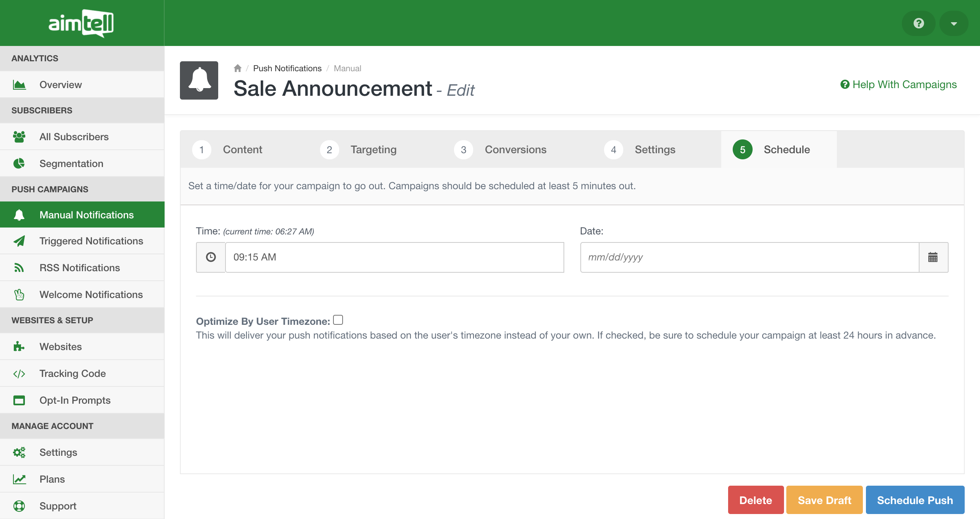The image size is (980, 519).
Task: Expand the account dropdown arrow in header
Action: click(x=954, y=23)
